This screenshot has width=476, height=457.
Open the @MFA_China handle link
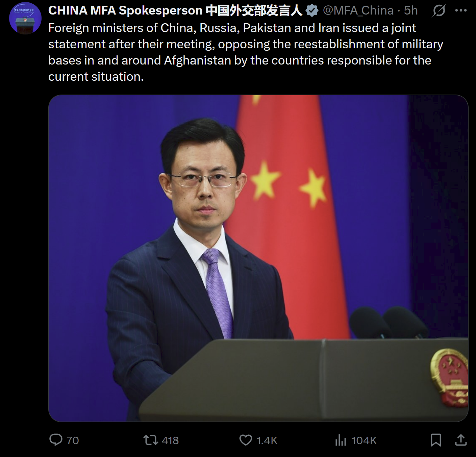pyautogui.click(x=358, y=10)
